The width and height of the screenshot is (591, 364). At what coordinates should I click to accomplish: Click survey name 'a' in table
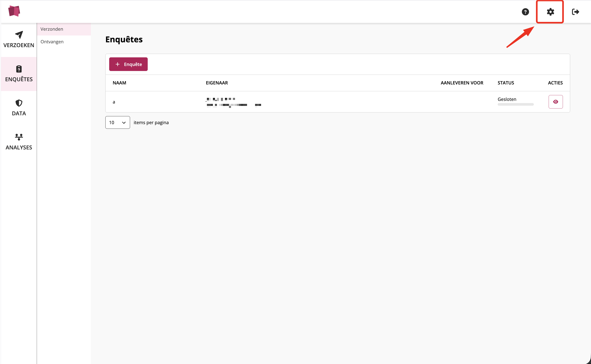pyautogui.click(x=114, y=102)
